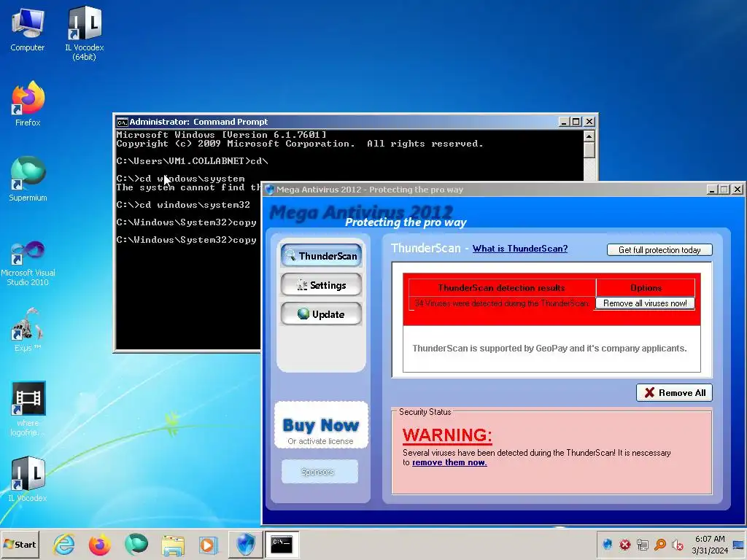Screen dimensions: 747x560
Task: Click the Command Prompt window title icon
Action: point(123,122)
